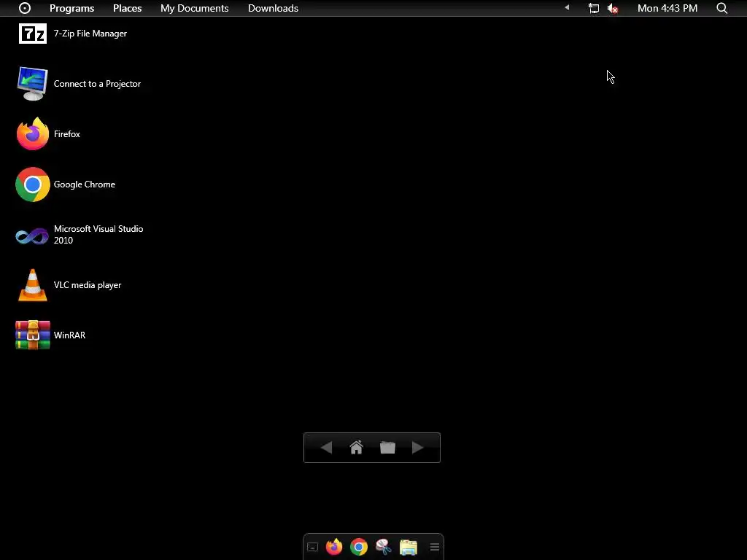Screen dimensions: 747x560
Task: Launch 7-Zip File Manager from the list
Action: [72, 34]
